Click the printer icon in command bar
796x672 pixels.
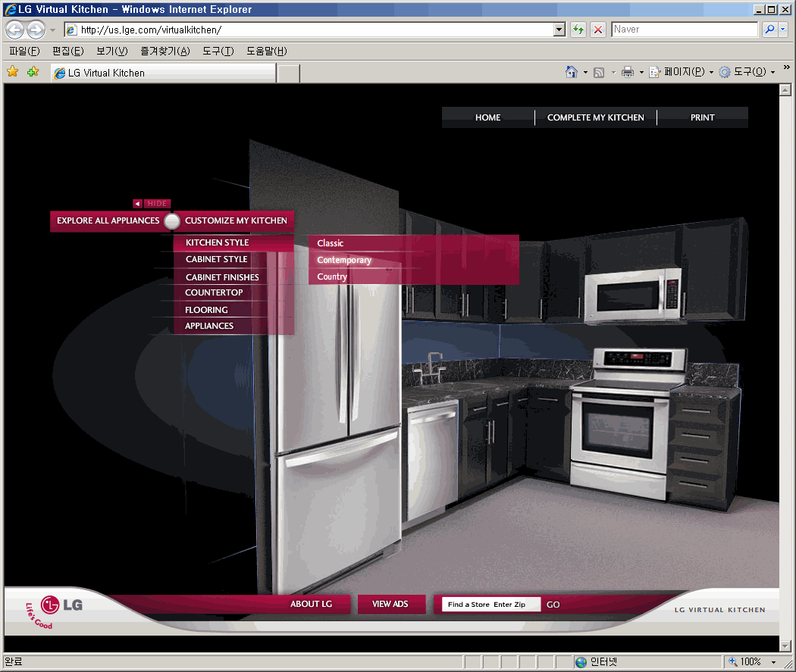click(628, 72)
